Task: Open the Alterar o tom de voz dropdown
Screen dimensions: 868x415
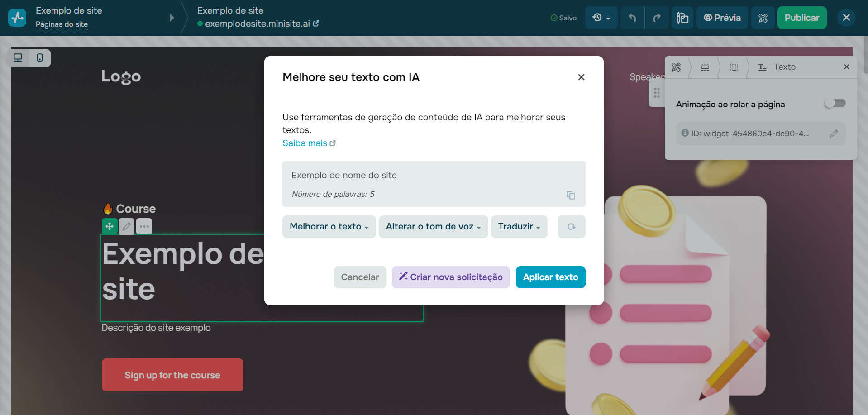Action: 433,226
